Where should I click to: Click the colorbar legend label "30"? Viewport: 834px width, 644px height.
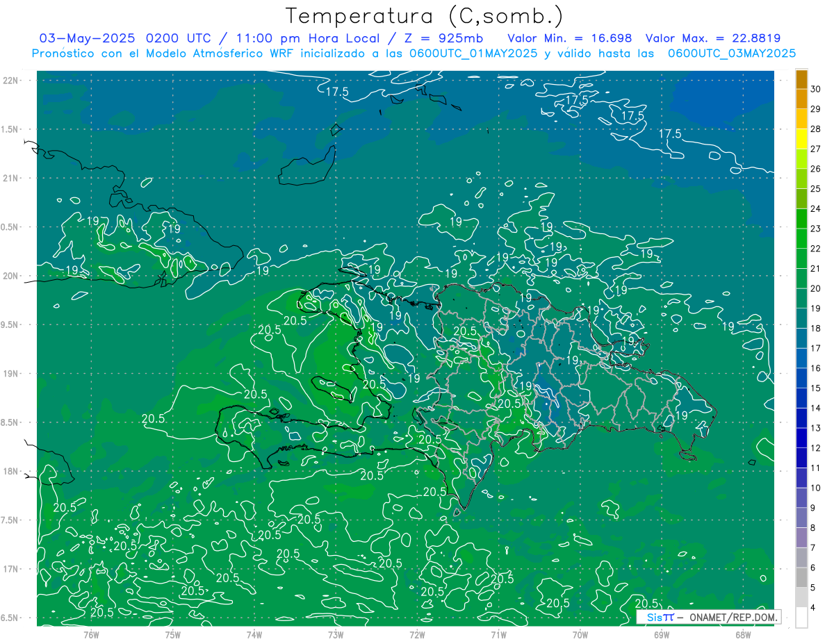click(x=816, y=89)
